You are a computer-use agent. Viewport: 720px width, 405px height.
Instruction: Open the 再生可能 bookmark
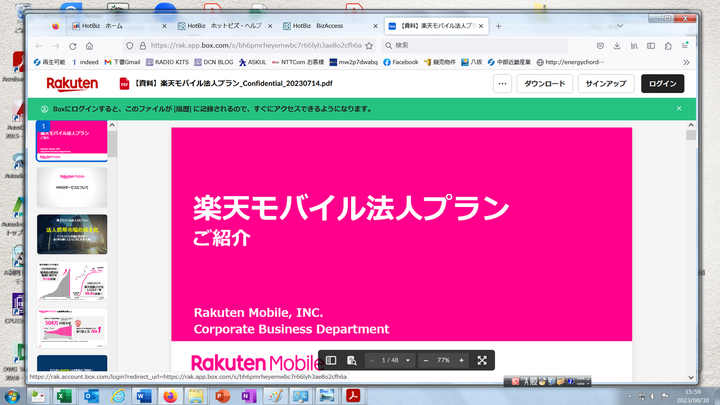(49, 62)
